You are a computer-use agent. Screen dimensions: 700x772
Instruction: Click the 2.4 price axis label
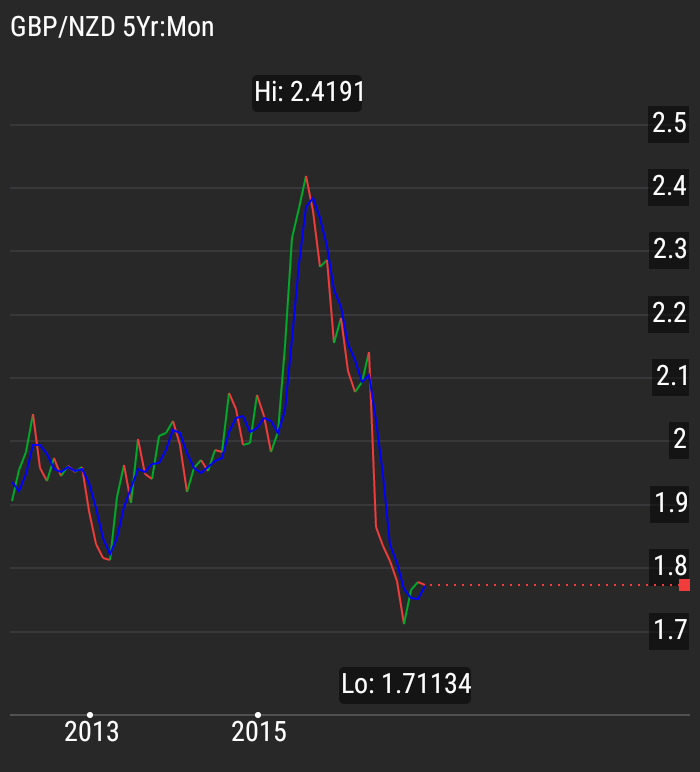coord(668,187)
